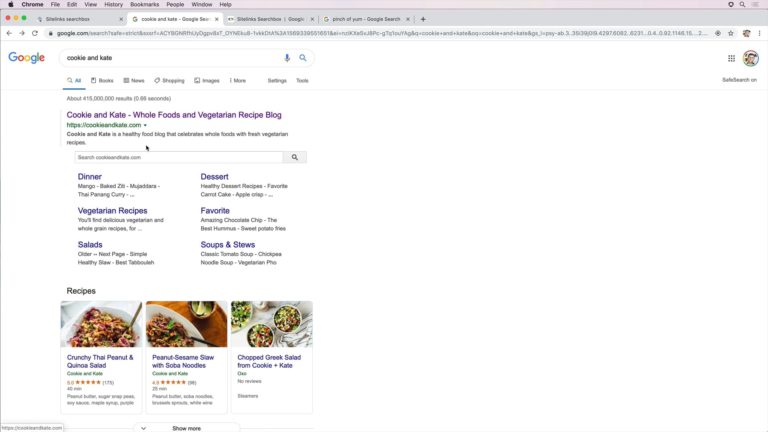
Task: Open the Bookmarks menu
Action: (x=144, y=4)
